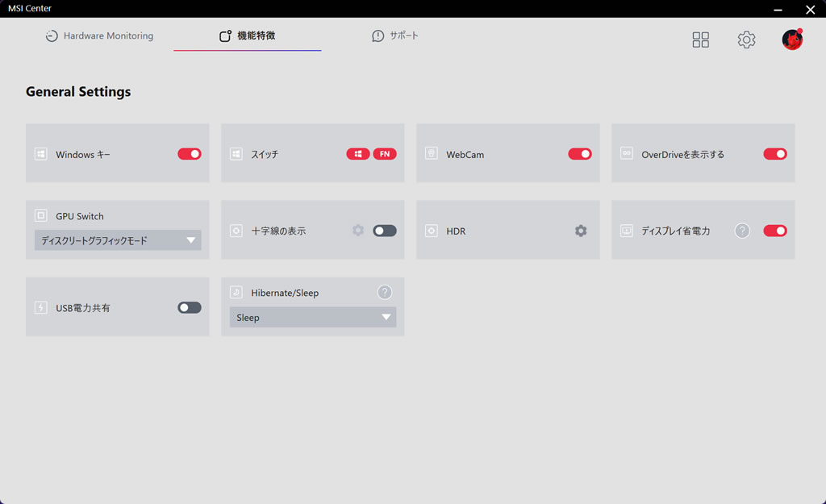Click the HDR card icon
Screen dimensions: 826x504
click(432, 231)
